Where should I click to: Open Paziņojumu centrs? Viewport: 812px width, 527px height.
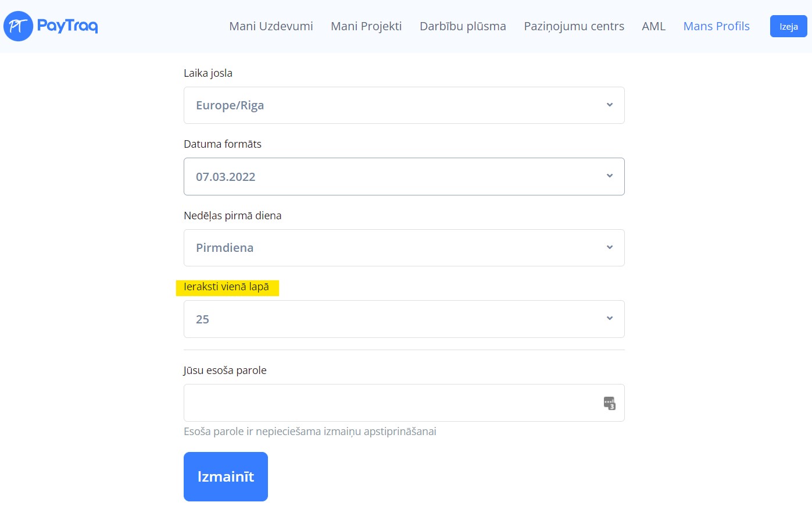[574, 26]
